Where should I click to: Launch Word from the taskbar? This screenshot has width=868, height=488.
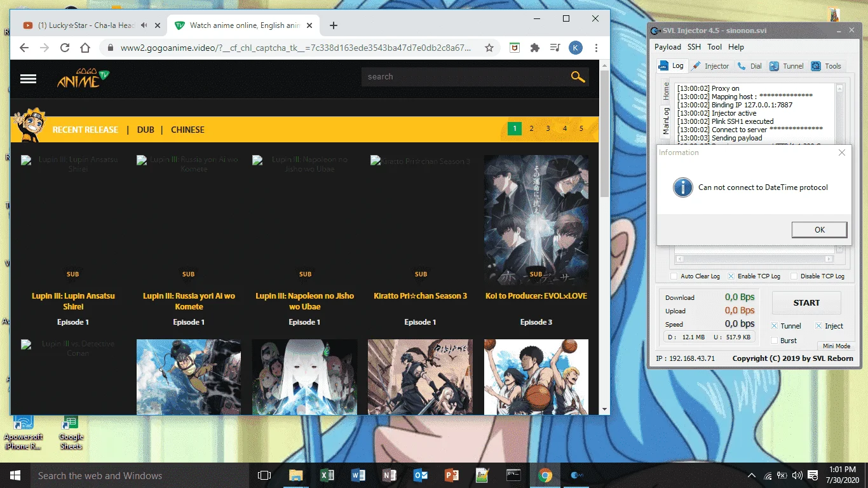click(x=358, y=475)
